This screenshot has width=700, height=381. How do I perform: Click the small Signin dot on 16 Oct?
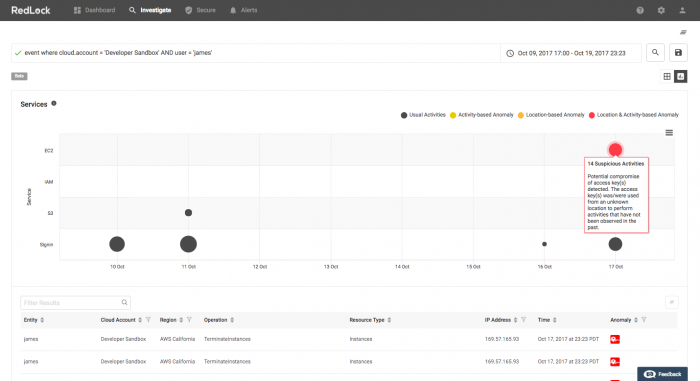[x=544, y=244]
